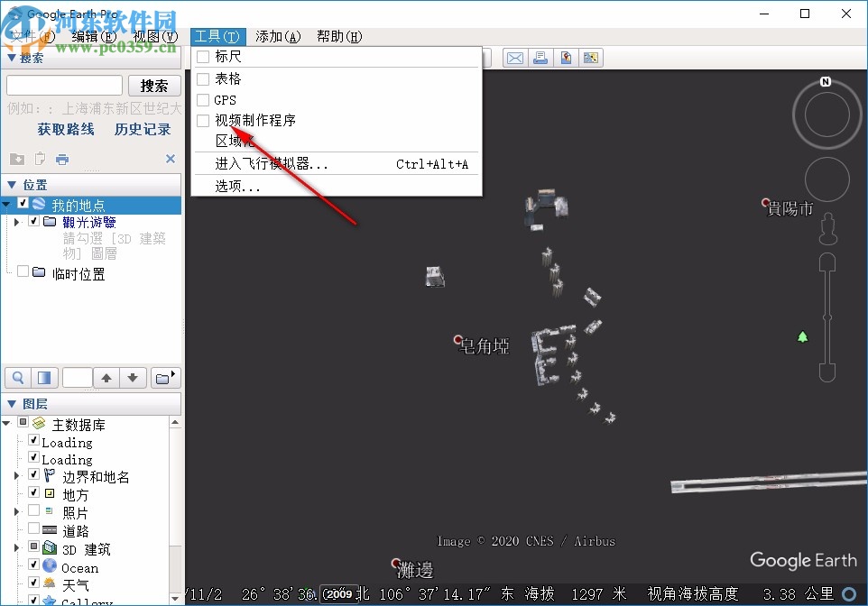This screenshot has width=868, height=606.
Task: Uncheck the 地方 layer checkbox
Action: coord(33,492)
